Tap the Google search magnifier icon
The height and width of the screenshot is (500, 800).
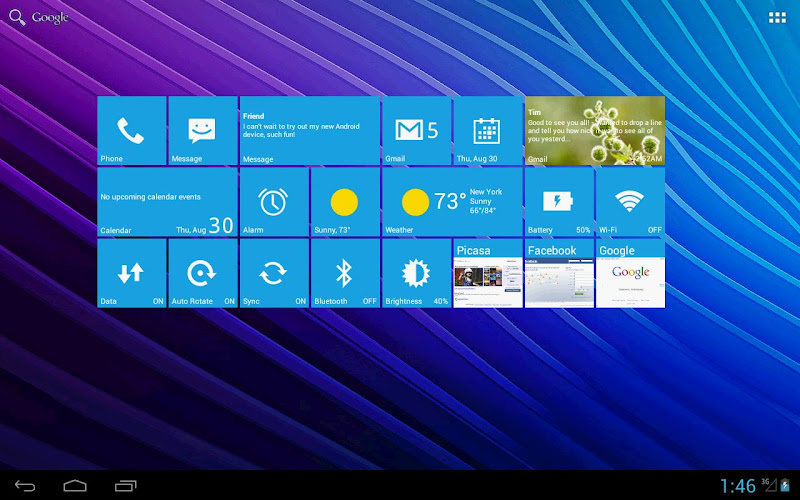(17, 17)
